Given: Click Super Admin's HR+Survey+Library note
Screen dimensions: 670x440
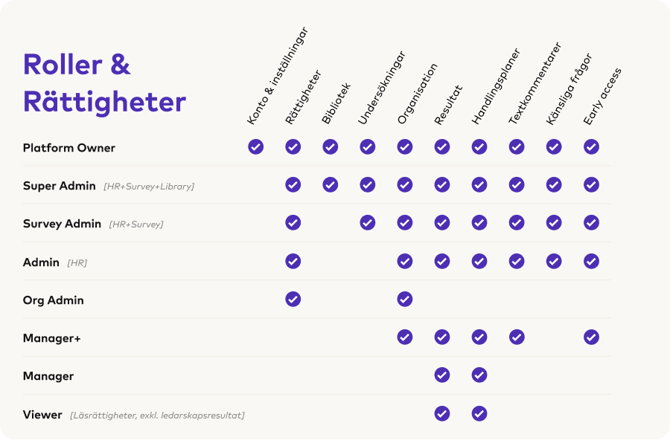Looking at the screenshot, I should (149, 187).
